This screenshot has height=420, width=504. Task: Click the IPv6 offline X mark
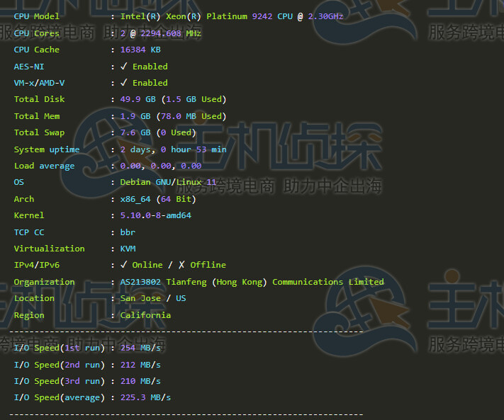181,265
